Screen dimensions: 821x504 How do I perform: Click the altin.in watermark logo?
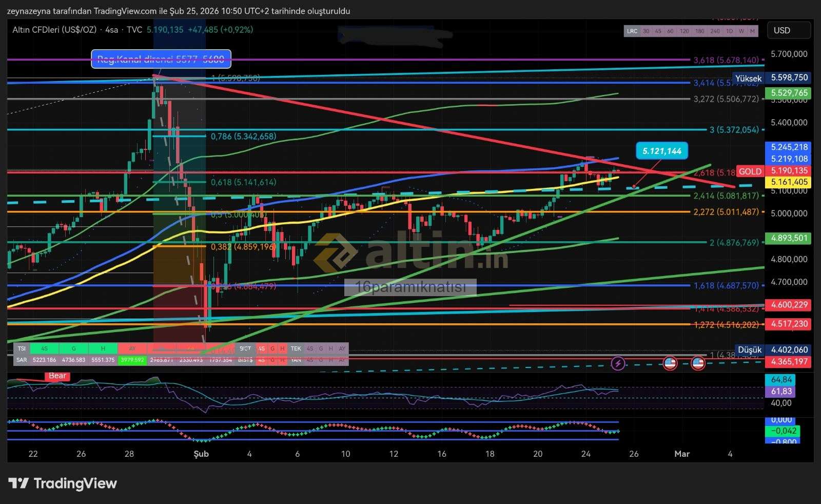pyautogui.click(x=411, y=251)
